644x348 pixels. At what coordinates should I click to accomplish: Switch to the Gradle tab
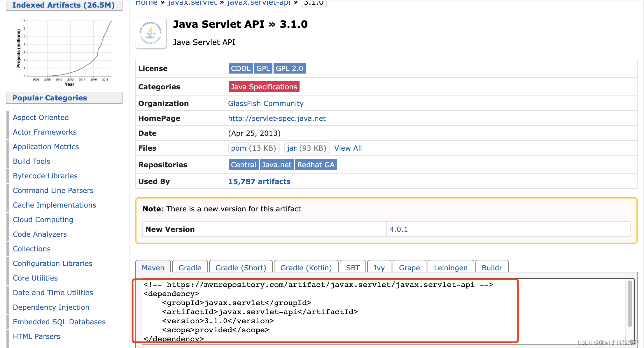click(x=190, y=267)
